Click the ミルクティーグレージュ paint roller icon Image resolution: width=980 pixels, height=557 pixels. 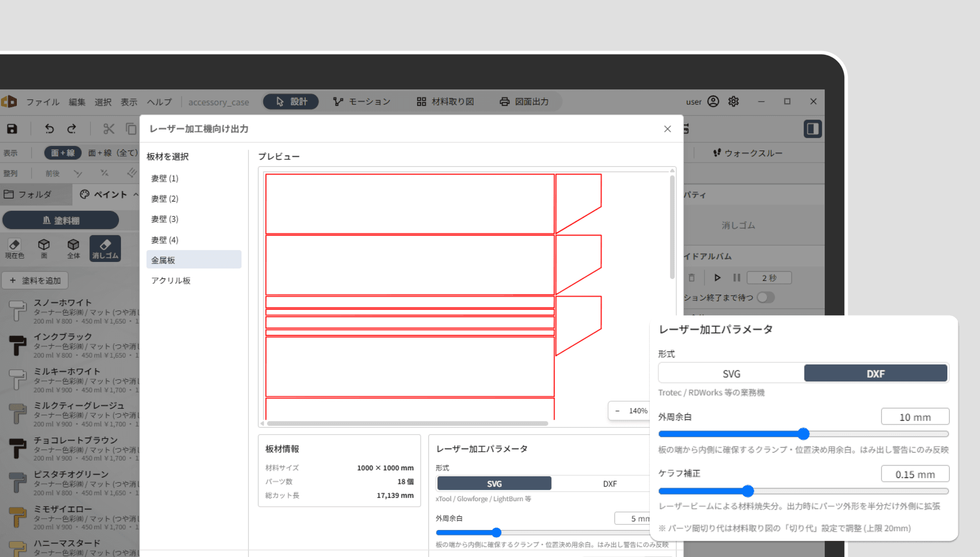point(17,415)
